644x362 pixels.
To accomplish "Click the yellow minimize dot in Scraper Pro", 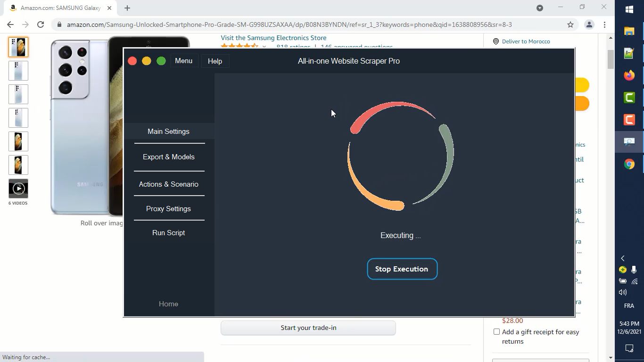I will 147,61.
